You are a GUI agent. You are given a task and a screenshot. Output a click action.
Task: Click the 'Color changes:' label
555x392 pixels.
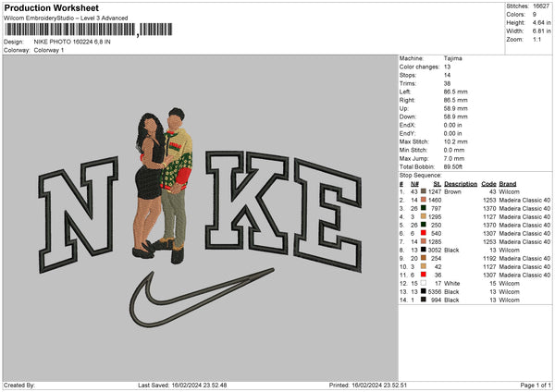[x=419, y=67]
